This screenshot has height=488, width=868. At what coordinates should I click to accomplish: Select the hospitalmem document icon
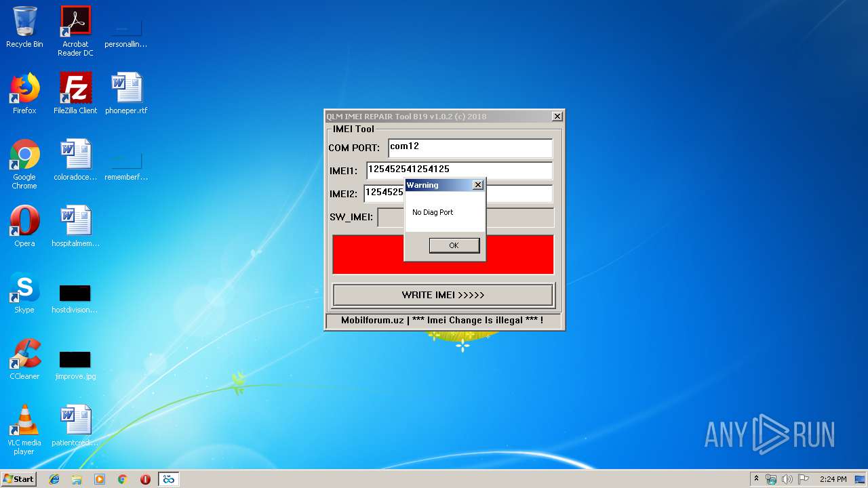[75, 227]
